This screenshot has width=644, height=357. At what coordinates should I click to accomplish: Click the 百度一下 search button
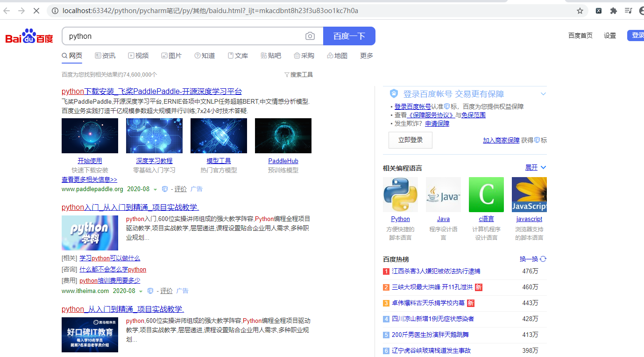(x=349, y=36)
